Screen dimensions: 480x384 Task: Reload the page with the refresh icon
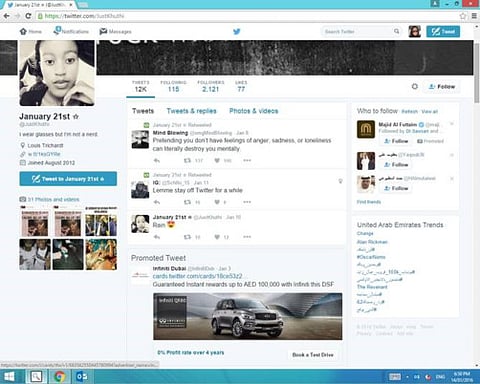point(28,16)
